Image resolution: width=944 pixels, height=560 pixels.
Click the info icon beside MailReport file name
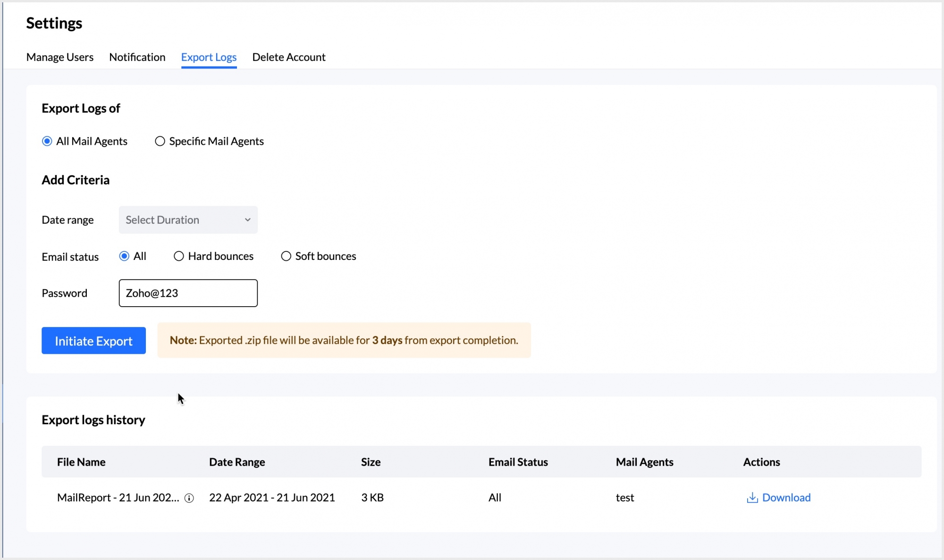pos(189,498)
